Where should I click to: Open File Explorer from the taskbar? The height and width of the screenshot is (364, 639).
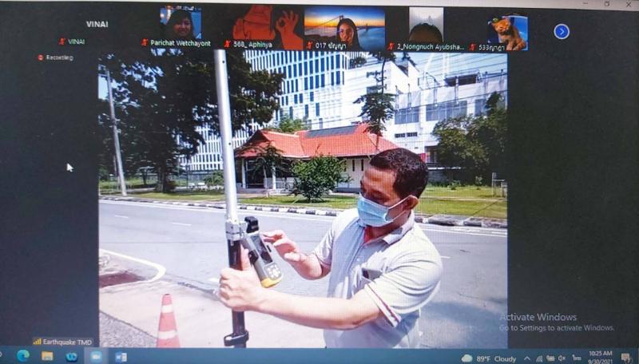click(47, 356)
